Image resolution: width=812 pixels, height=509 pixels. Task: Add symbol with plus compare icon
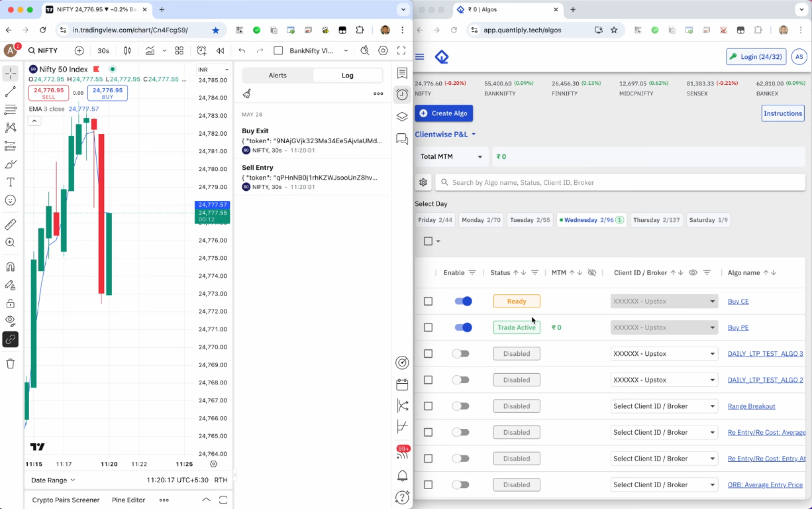coord(79,50)
